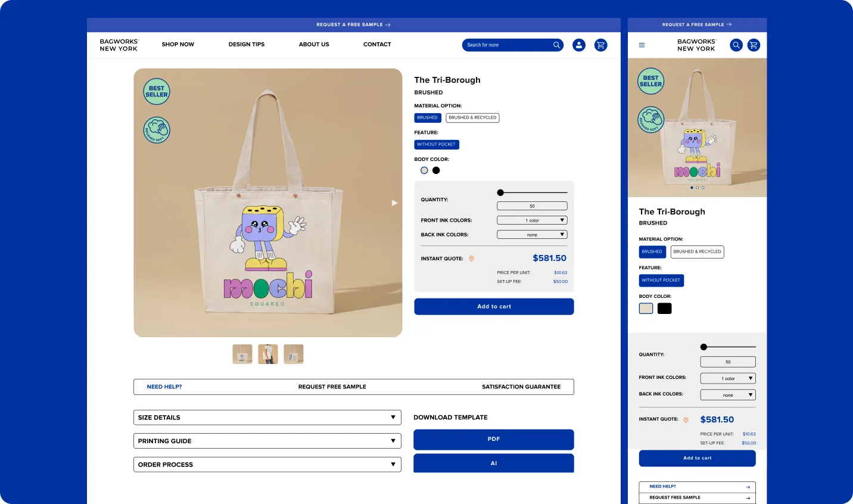853x504 pixels.
Task: Pick the black body color swatch on desktop
Action: point(436,170)
